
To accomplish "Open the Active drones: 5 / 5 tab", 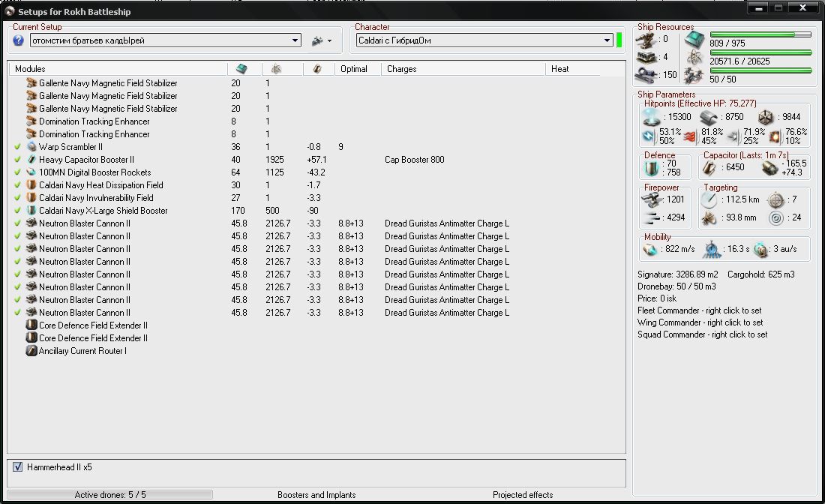I will point(110,494).
